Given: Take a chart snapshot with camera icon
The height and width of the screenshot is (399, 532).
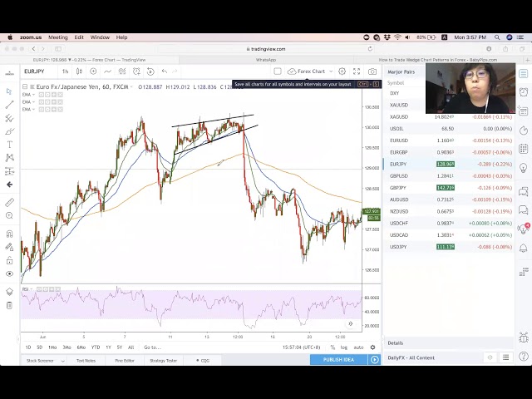Looking at the screenshot, I should click(372, 71).
